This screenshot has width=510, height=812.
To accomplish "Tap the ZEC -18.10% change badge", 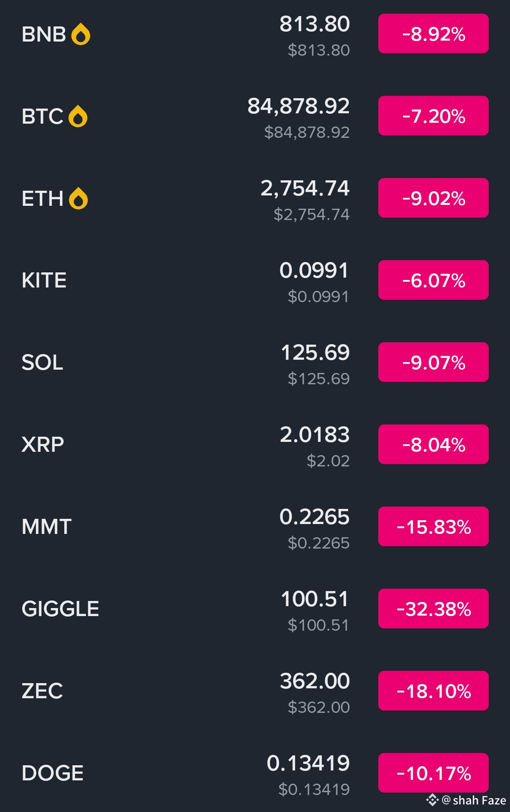I will [x=433, y=691].
